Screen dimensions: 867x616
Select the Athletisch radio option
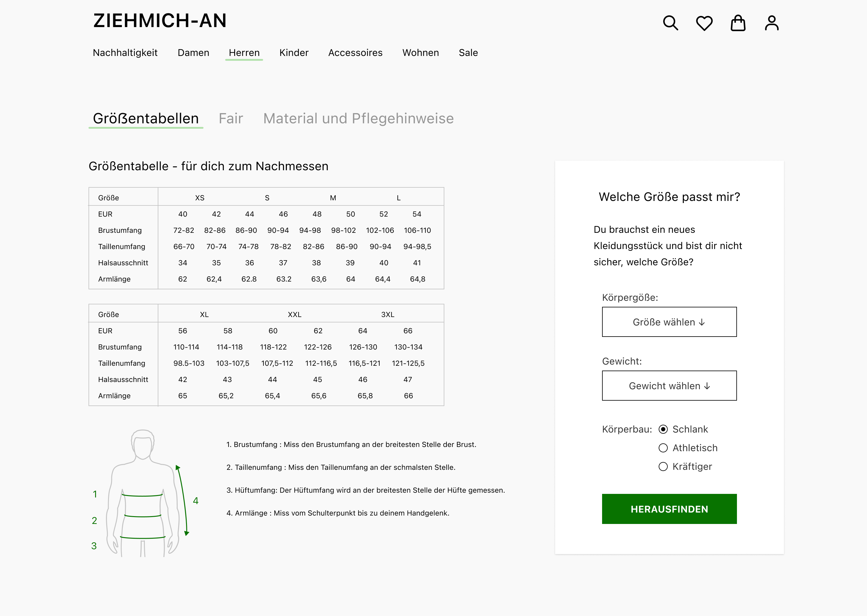[x=663, y=448]
